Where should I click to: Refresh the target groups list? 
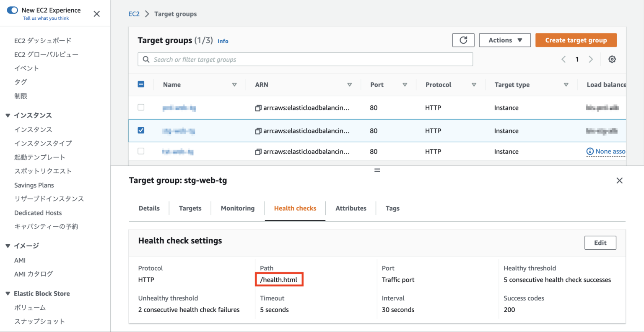pos(463,40)
